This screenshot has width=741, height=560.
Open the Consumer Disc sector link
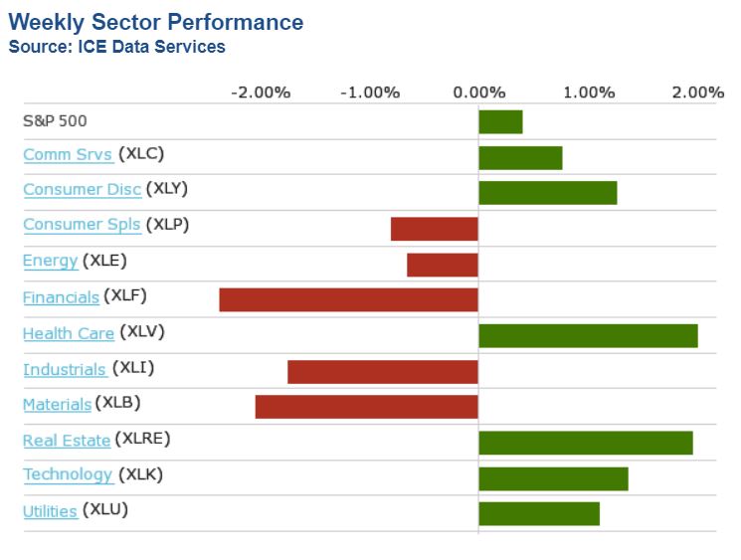click(82, 190)
